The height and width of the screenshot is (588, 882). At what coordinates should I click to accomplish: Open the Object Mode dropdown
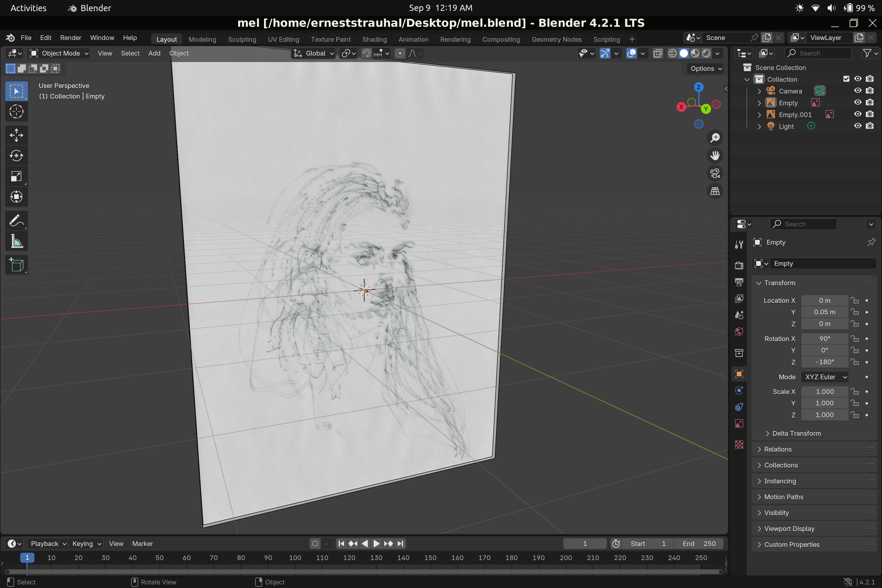59,53
